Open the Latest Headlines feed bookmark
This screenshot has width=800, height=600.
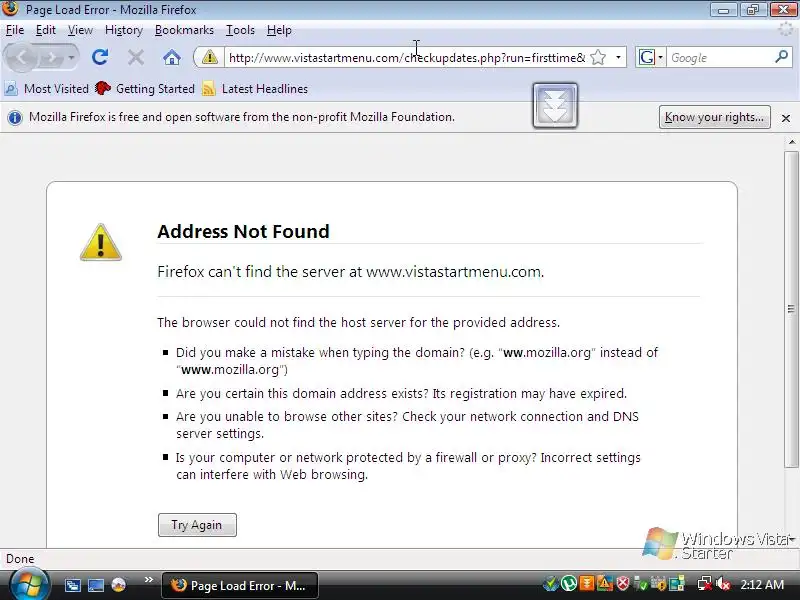[x=255, y=89]
